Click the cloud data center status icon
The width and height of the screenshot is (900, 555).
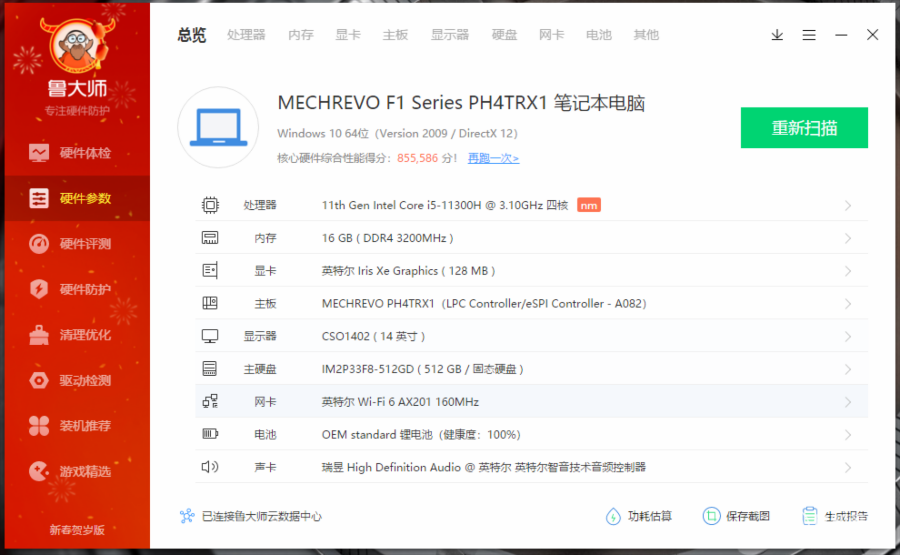tap(187, 516)
